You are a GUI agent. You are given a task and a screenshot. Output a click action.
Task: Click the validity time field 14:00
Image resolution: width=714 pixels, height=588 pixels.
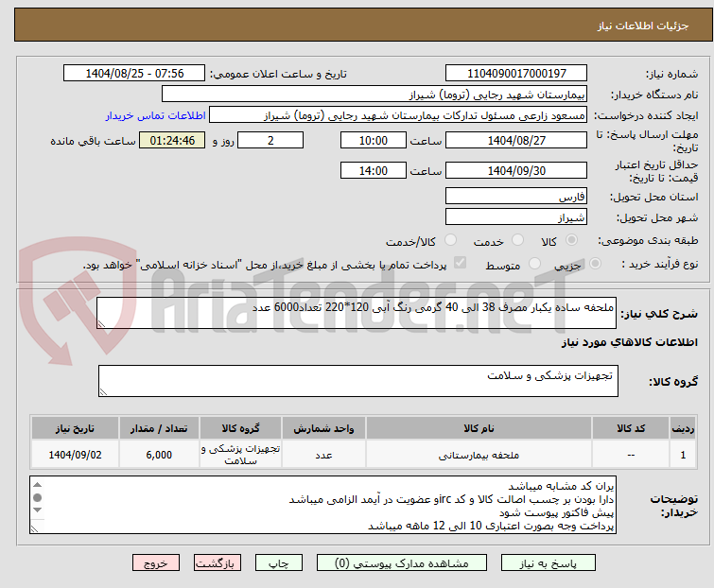(374, 171)
